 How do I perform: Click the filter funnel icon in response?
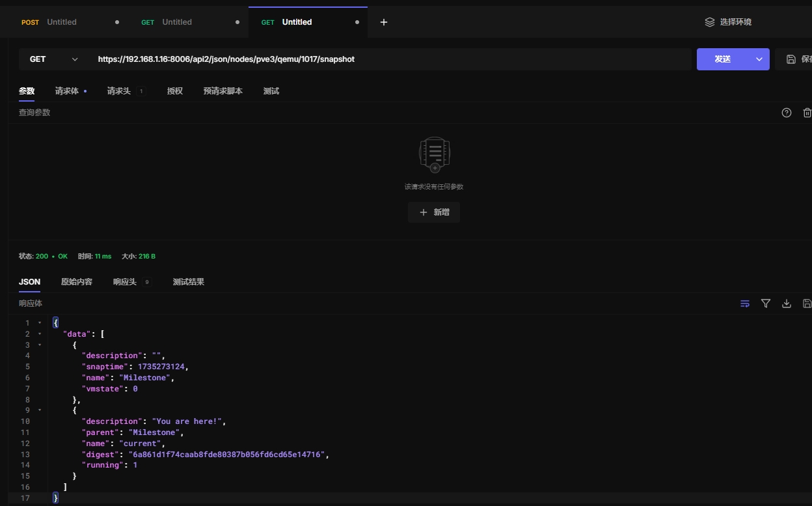pos(766,303)
